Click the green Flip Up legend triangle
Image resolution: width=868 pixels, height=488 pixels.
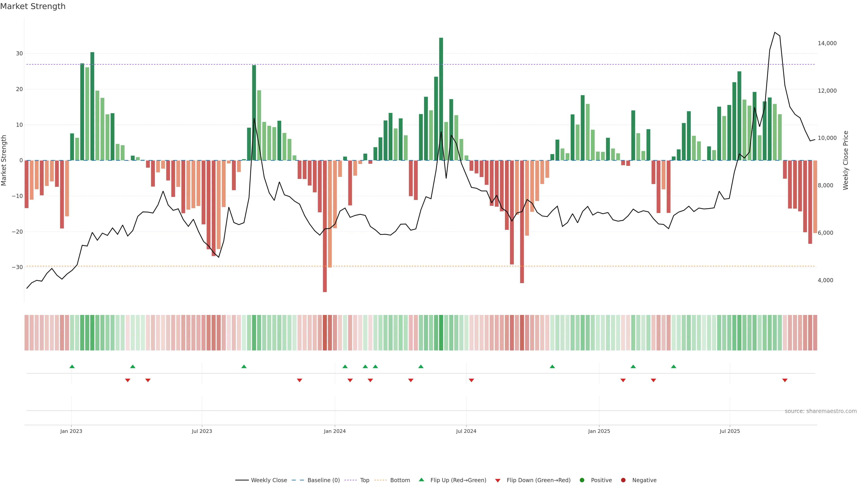click(421, 480)
